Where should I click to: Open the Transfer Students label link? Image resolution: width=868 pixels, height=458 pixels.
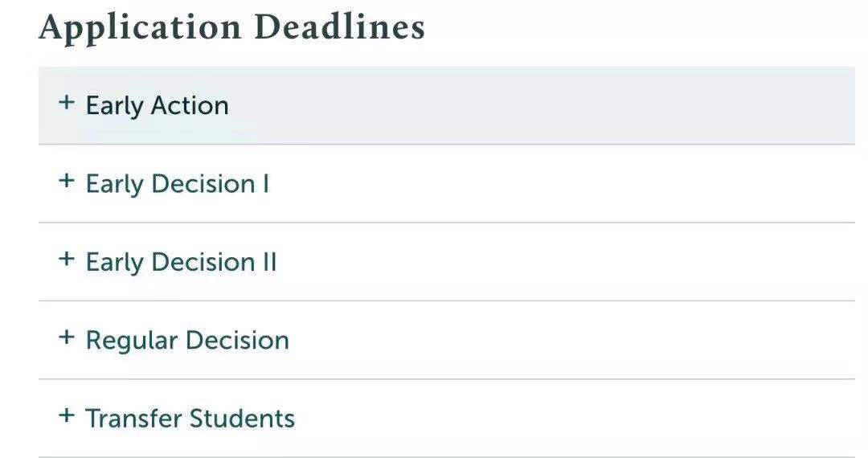(190, 419)
